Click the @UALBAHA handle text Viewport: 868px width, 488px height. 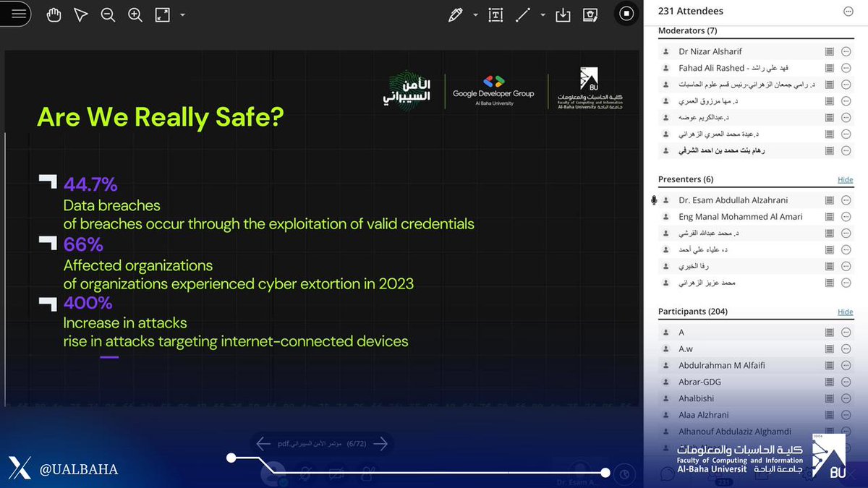click(x=79, y=470)
